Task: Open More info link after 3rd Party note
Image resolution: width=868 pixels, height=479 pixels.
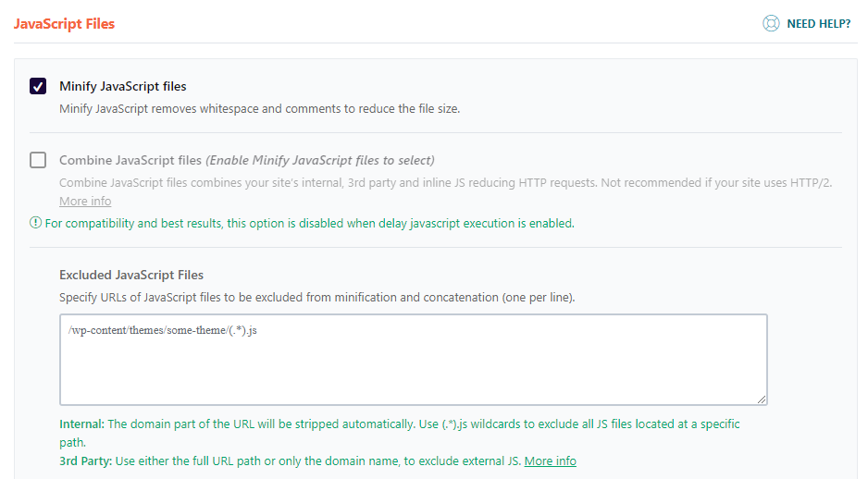Action: 551,461
